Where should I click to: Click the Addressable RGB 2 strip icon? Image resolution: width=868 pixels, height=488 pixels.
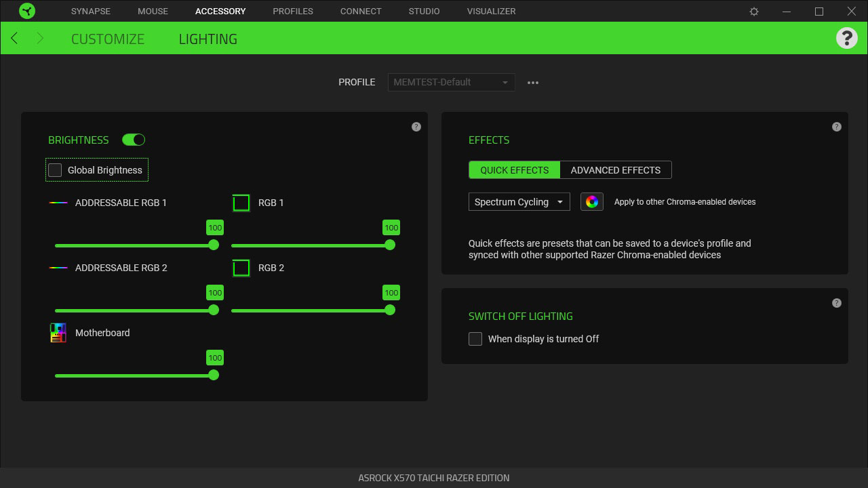[x=58, y=268]
